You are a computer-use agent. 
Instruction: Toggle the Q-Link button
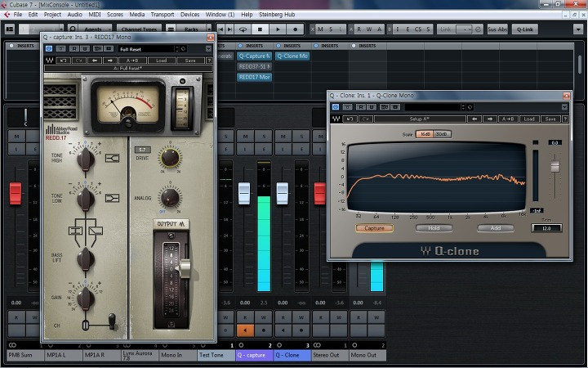(524, 29)
